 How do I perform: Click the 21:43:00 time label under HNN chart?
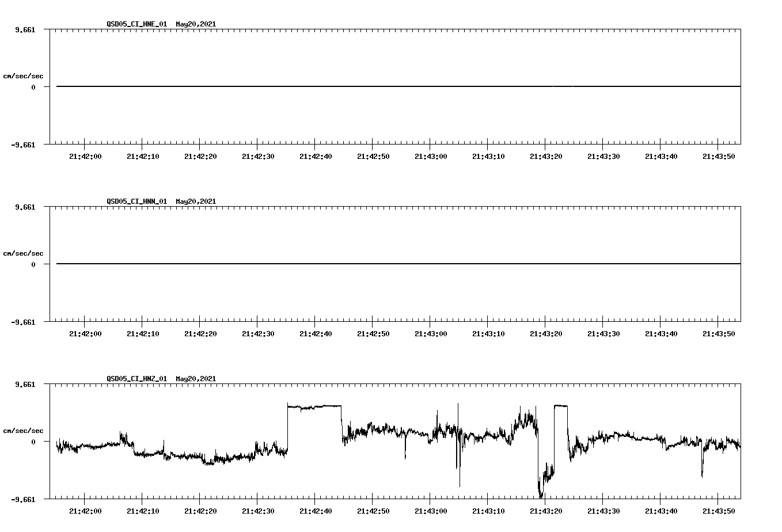click(431, 333)
